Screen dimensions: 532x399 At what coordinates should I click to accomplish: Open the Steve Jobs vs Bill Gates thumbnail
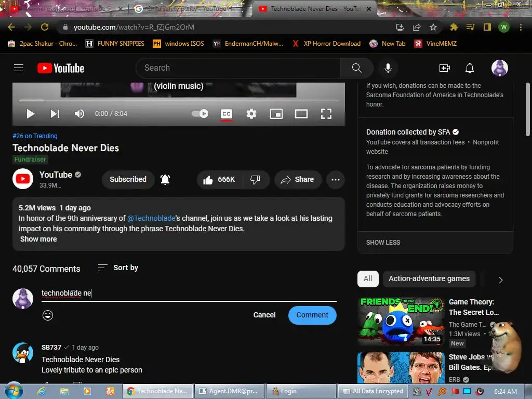click(401, 368)
